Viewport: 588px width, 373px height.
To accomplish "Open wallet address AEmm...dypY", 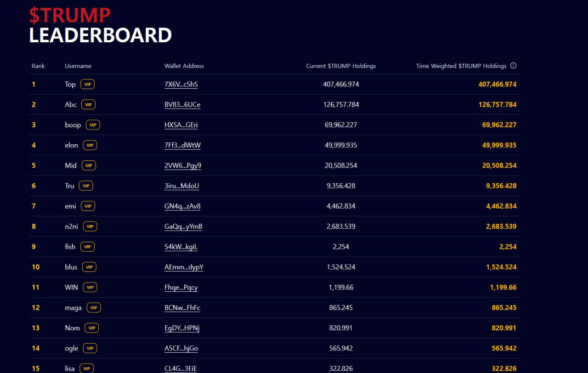I will (x=184, y=267).
